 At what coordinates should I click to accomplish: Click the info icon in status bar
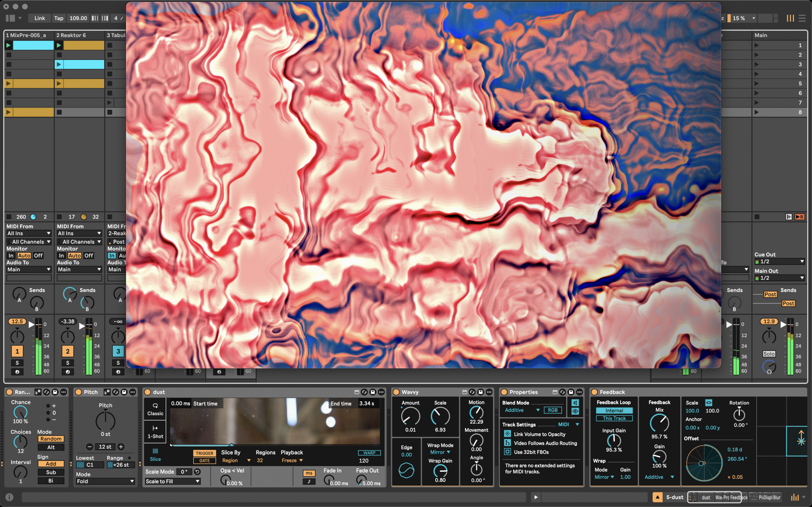coord(10,497)
